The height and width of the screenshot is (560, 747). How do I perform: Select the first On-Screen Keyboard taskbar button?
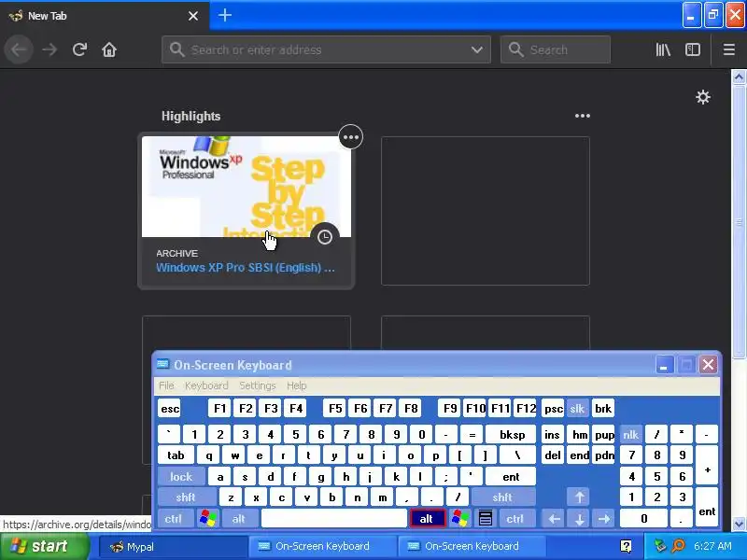click(323, 547)
